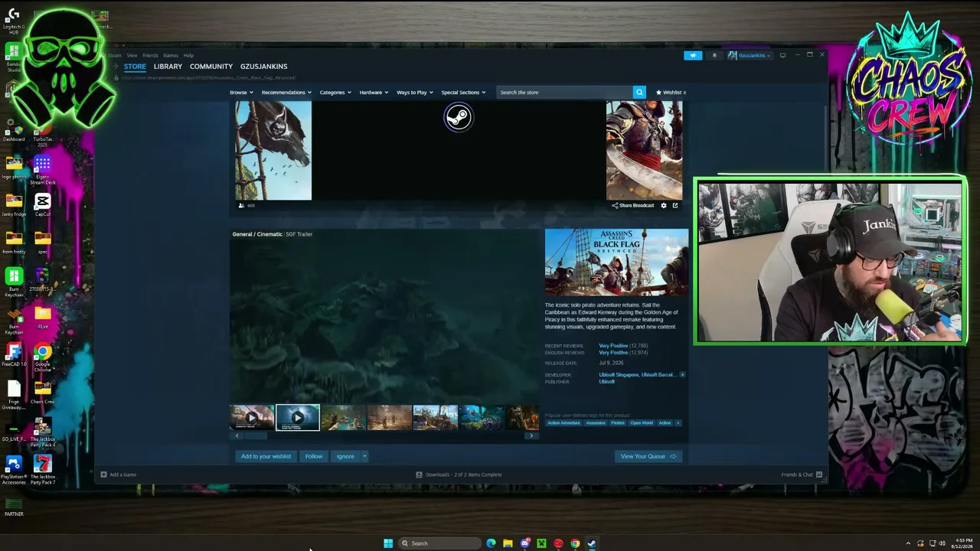The width and height of the screenshot is (980, 551).
Task: Go to the STORE tab
Action: (x=135, y=67)
